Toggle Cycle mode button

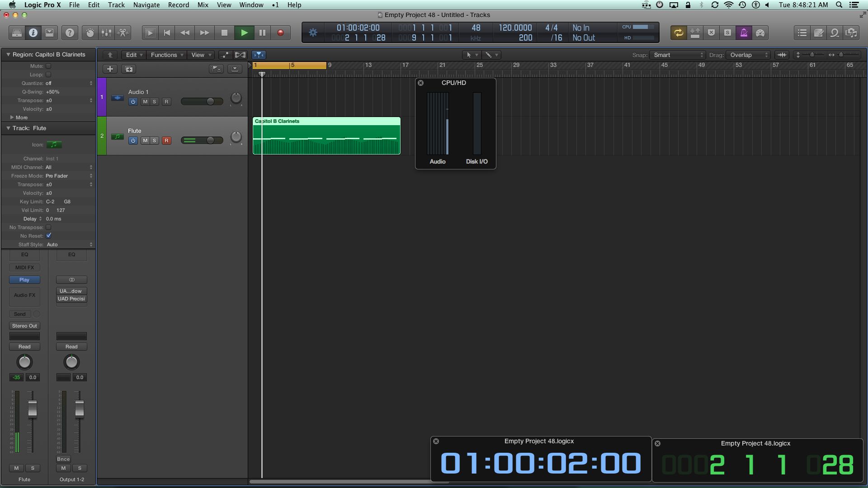pos(678,33)
